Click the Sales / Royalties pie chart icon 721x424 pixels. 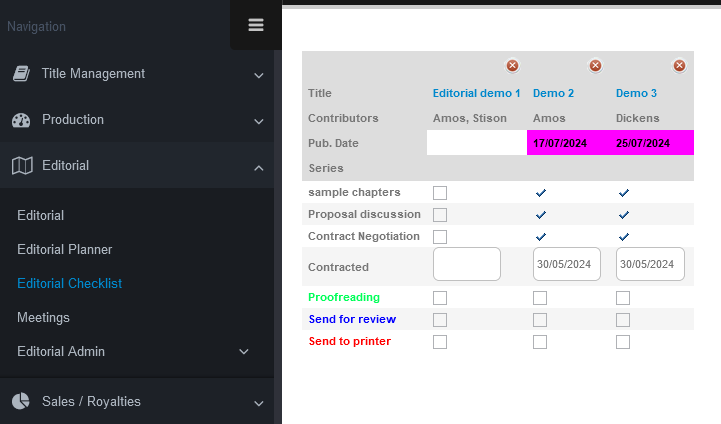(x=21, y=402)
